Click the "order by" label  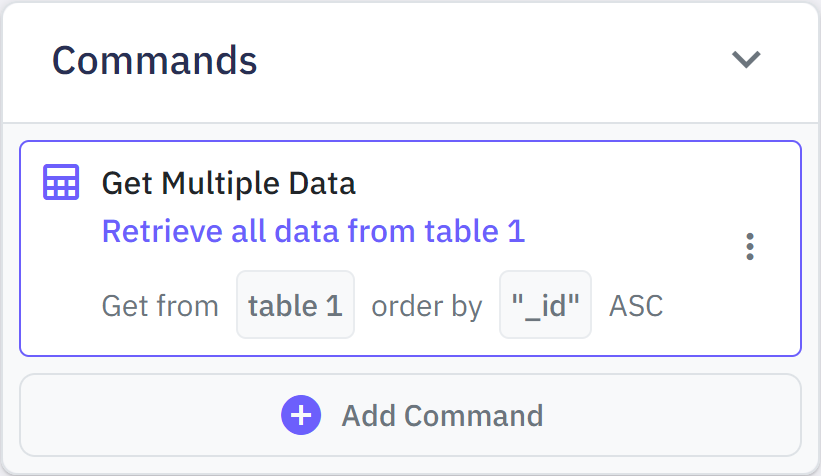427,305
